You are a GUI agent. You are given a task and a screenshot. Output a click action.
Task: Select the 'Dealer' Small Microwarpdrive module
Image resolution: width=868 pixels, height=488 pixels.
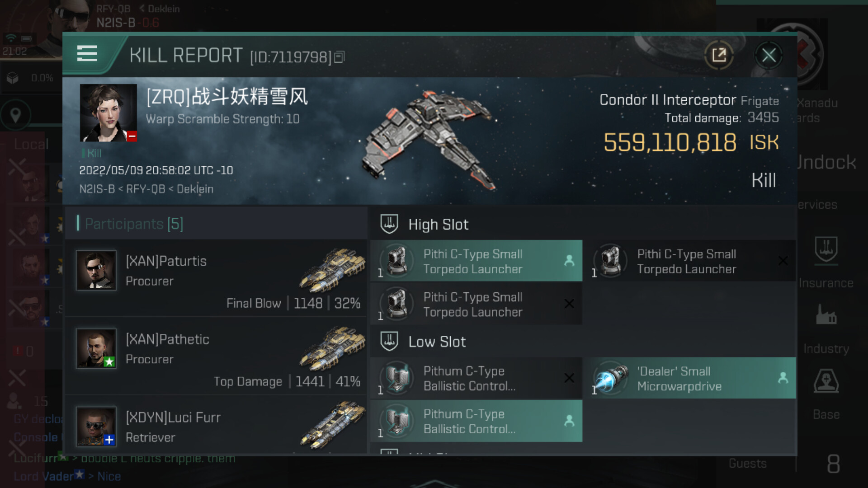coord(690,378)
